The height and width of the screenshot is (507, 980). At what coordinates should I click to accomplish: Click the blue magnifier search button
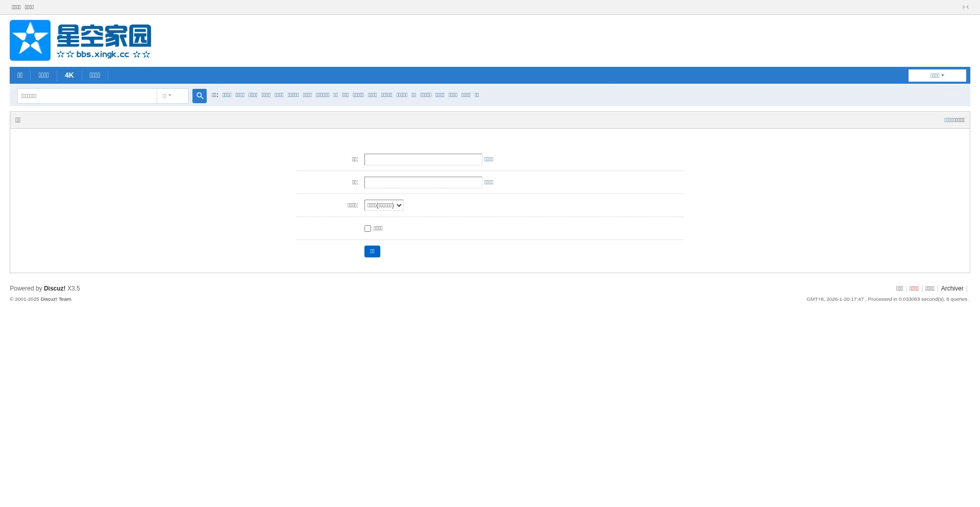[x=199, y=96]
